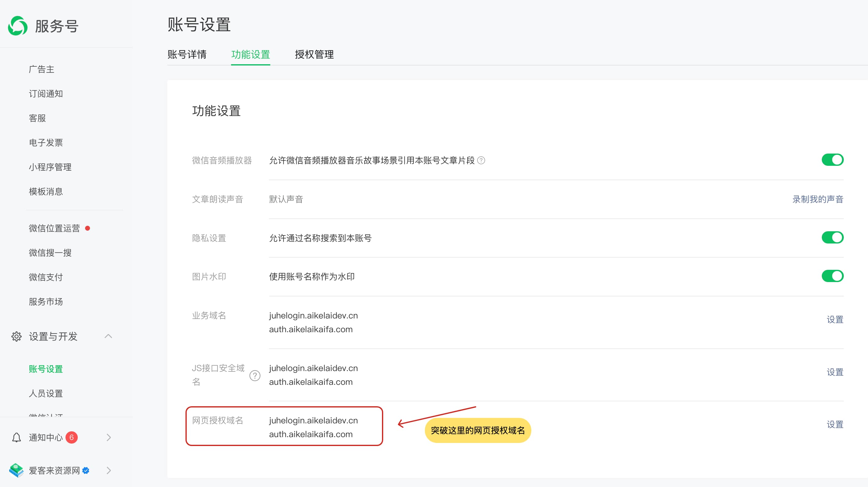Click auth.aikelaikaifa.com under 业务域名

311,329
